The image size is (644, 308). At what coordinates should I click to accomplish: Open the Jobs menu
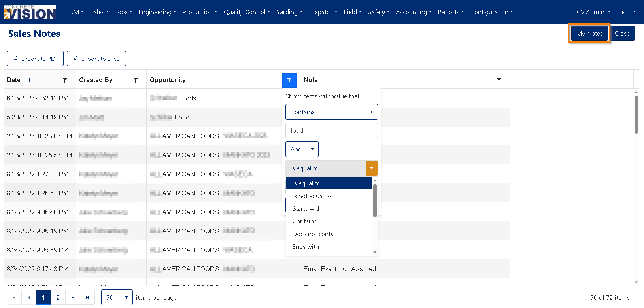[124, 12]
